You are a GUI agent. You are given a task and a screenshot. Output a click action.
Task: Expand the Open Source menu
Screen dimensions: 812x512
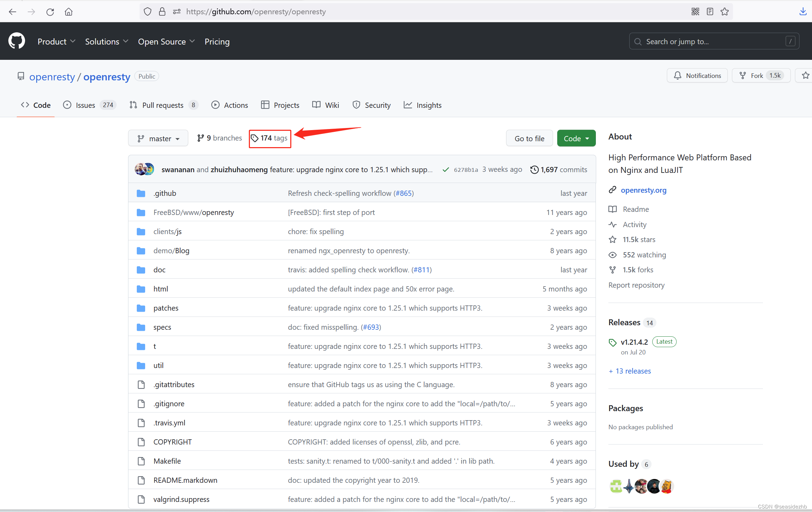pyautogui.click(x=166, y=41)
